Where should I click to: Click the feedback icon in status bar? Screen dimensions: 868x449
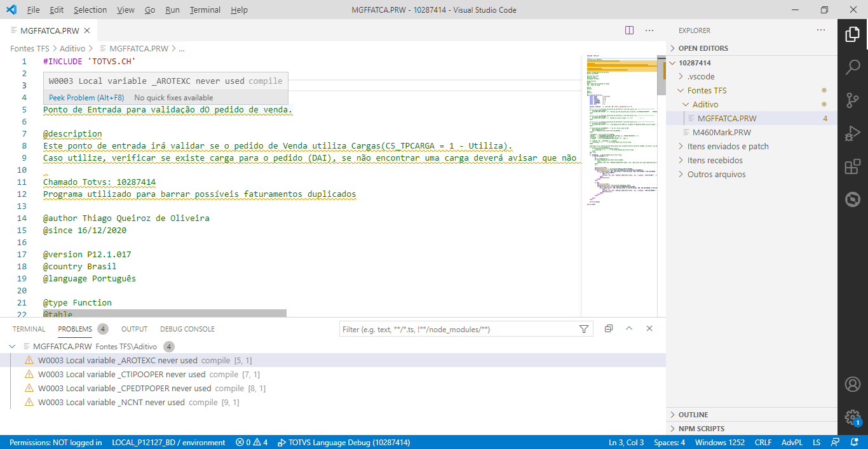[834, 443]
